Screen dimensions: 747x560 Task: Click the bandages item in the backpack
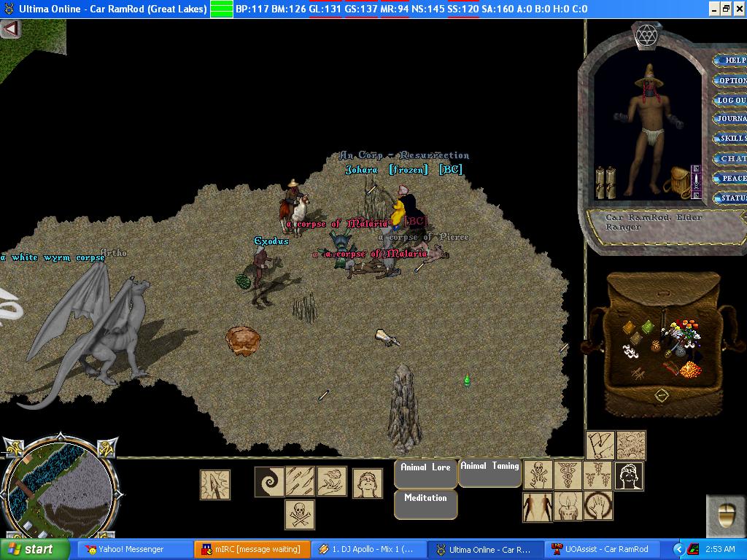click(x=630, y=351)
